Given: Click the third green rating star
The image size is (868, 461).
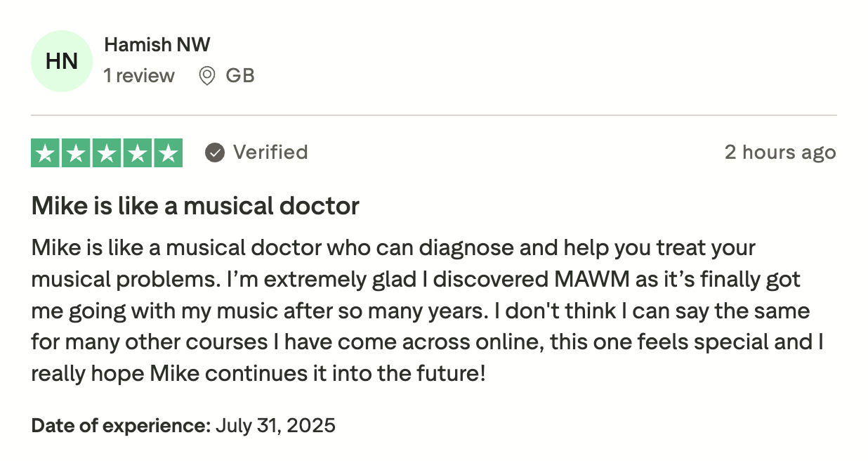Looking at the screenshot, I should 107,153.
